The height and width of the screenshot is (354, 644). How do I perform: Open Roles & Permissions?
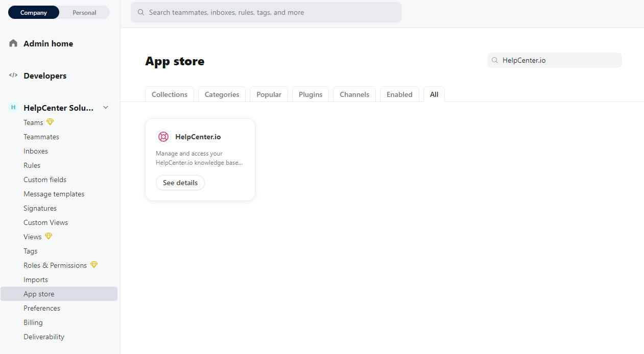tap(55, 265)
